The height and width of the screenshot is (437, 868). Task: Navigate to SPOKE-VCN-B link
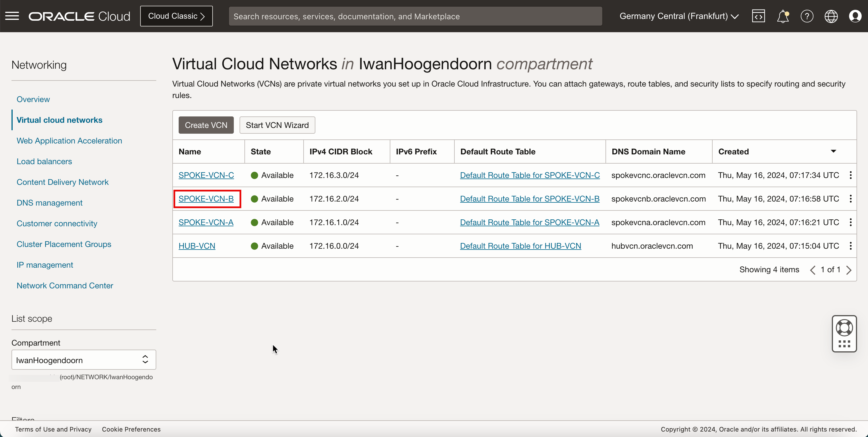pyautogui.click(x=206, y=198)
